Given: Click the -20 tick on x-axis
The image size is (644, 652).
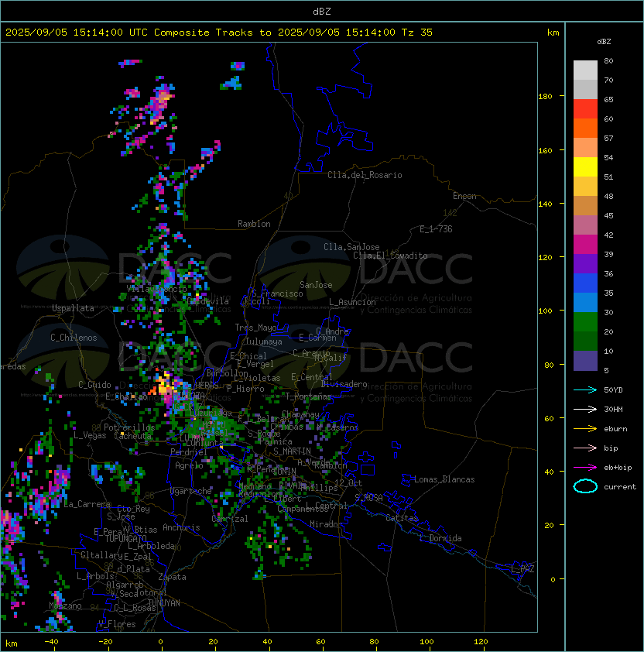Looking at the screenshot, I should coord(105,642).
